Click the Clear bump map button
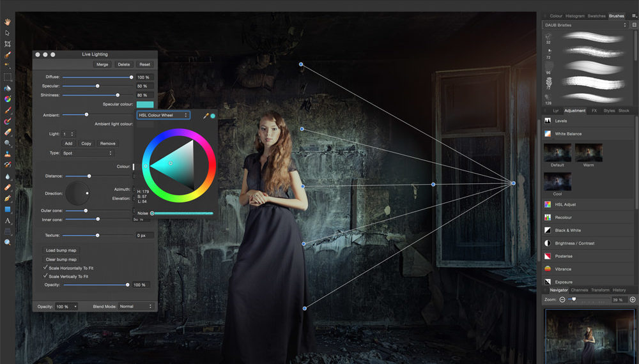 (61, 259)
